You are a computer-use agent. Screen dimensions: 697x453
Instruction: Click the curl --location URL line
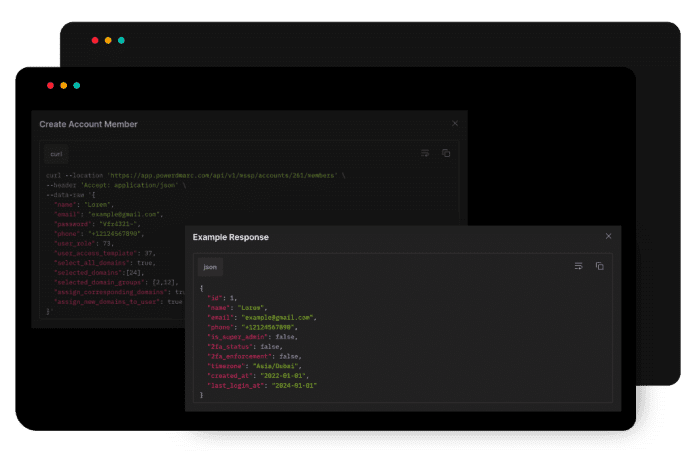(196, 175)
